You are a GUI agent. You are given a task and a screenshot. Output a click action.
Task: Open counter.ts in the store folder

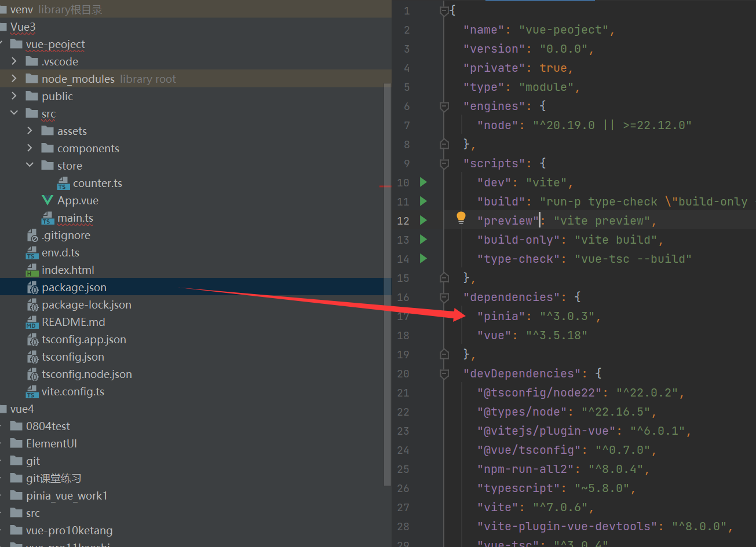click(97, 183)
